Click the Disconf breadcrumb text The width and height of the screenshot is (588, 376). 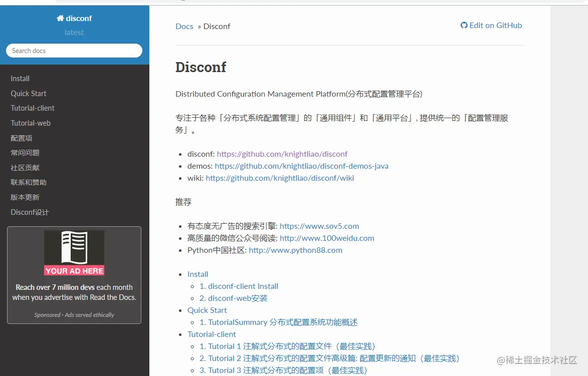[217, 26]
